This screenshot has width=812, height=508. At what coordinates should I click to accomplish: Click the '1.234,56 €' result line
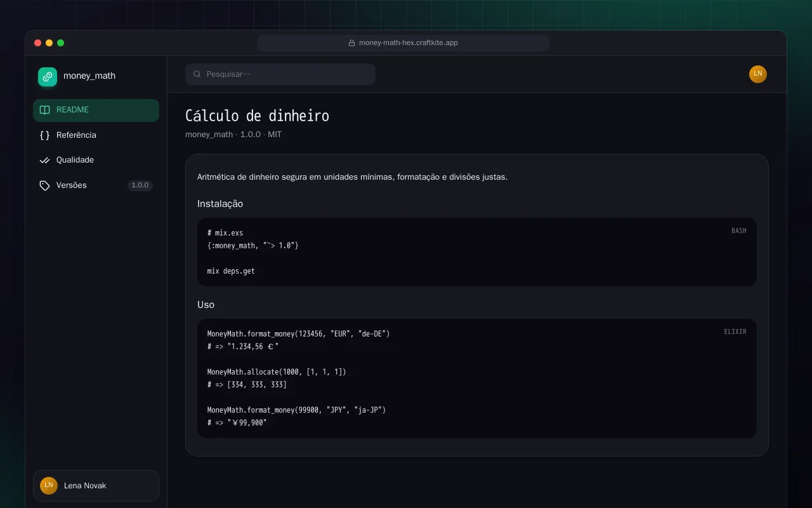point(243,347)
